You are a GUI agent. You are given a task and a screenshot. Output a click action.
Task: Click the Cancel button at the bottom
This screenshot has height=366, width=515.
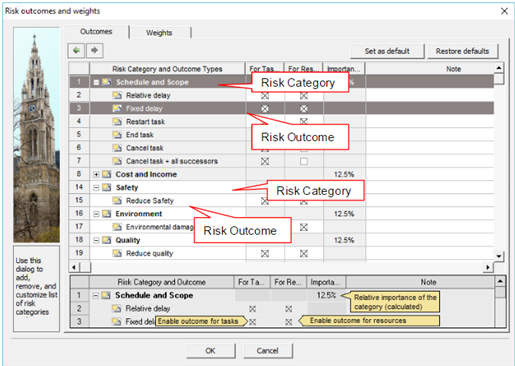coord(268,351)
